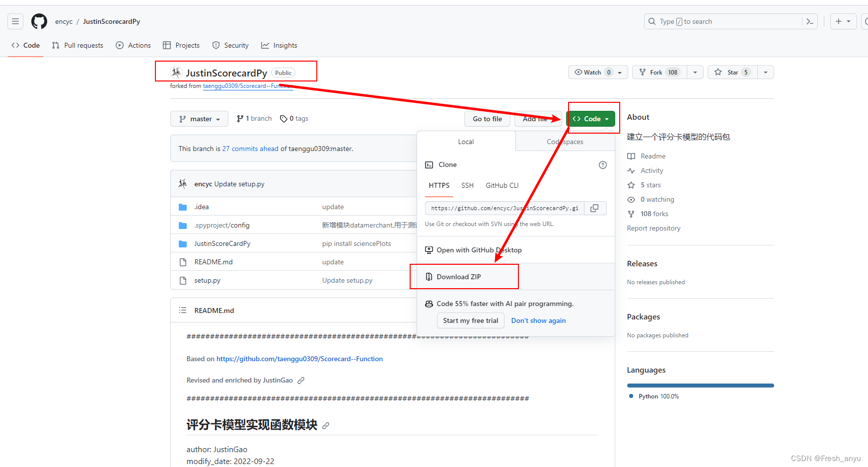The image size is (868, 467).
Task: Open pip install sciencePlots commit
Action: [357, 243]
